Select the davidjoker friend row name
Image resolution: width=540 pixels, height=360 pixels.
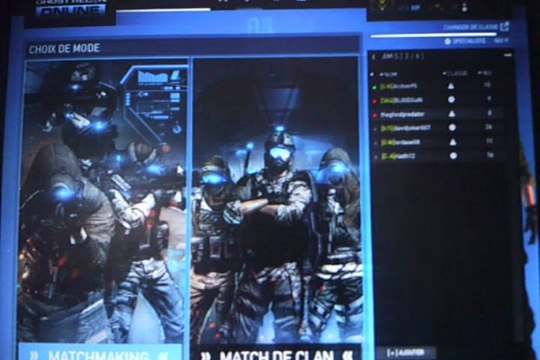pos(405,128)
